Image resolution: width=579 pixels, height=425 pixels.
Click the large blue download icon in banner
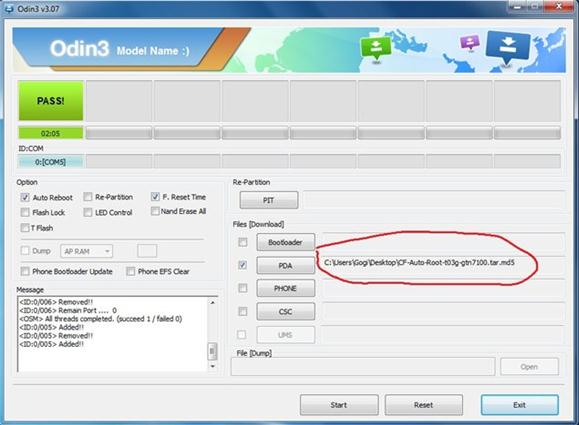(508, 47)
